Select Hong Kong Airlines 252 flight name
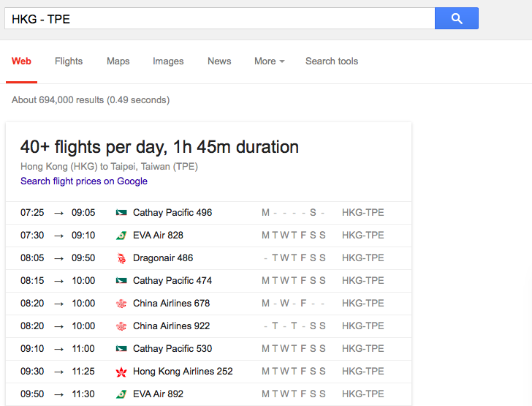 [x=183, y=372]
